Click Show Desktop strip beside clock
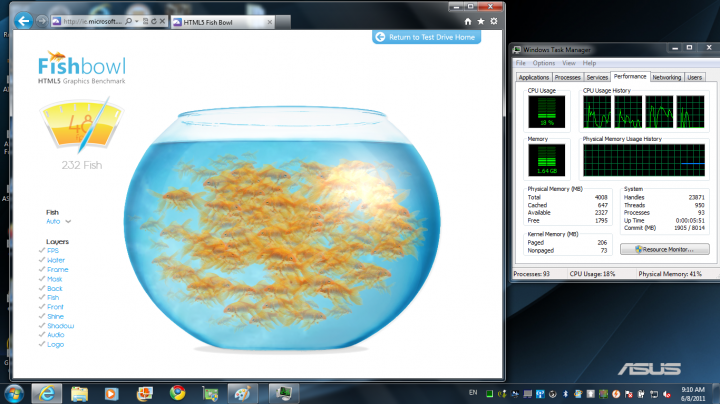 click(716, 394)
